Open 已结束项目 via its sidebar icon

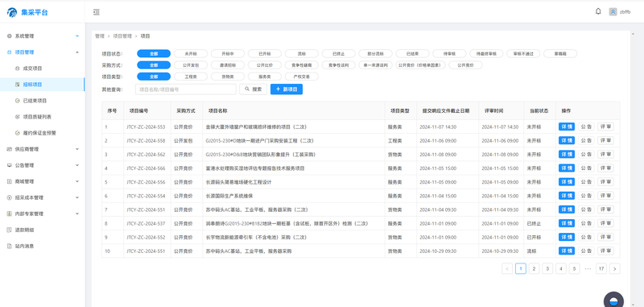pos(17,100)
